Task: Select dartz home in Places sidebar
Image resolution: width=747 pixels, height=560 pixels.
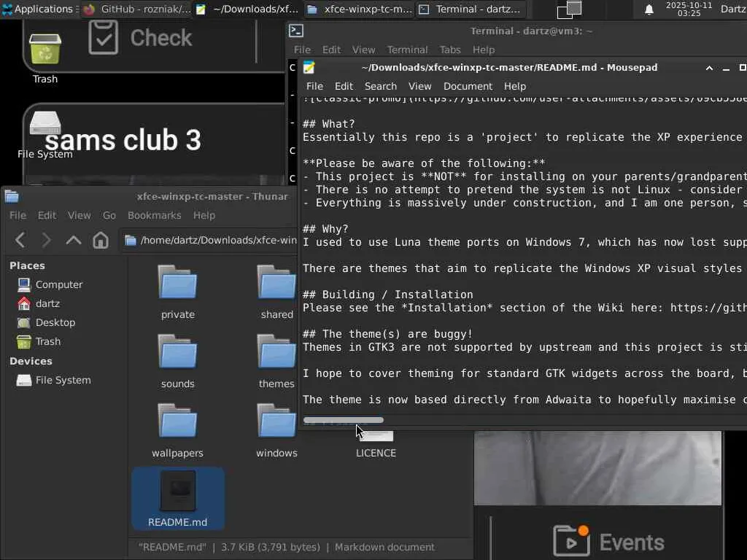Action: [x=47, y=303]
